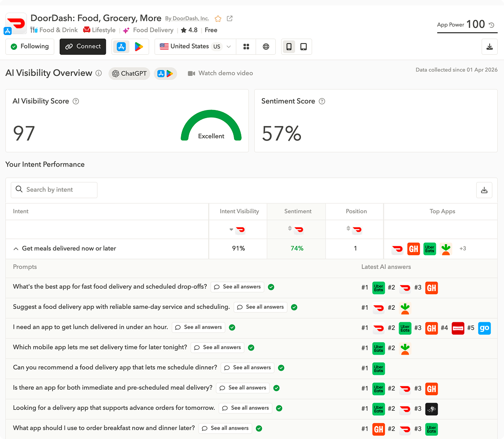504x439 pixels.
Task: Click green check on lunch under an hour prompt
Action: [232, 328]
